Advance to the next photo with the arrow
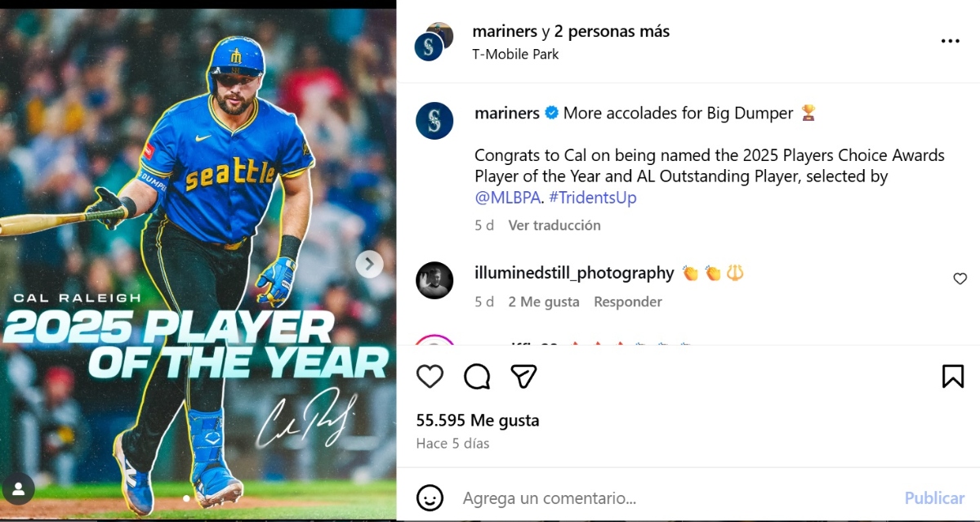Screen dimensions: 980x522 [x=369, y=264]
